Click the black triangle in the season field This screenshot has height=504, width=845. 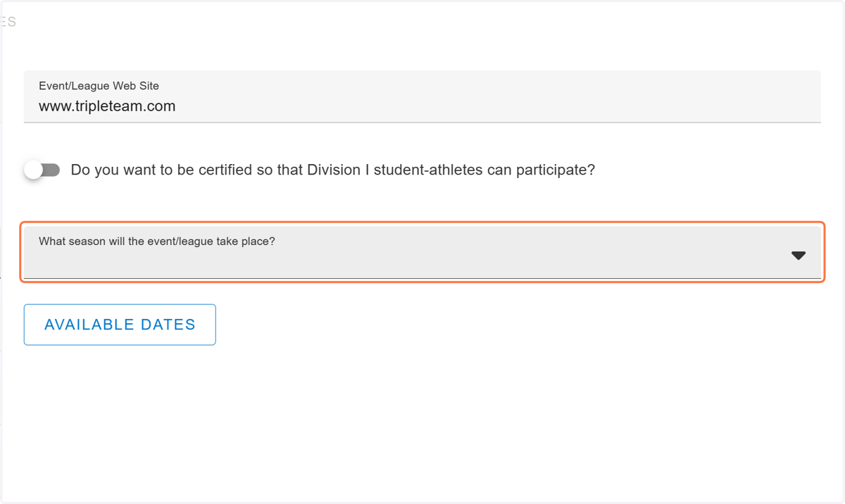pos(798,256)
